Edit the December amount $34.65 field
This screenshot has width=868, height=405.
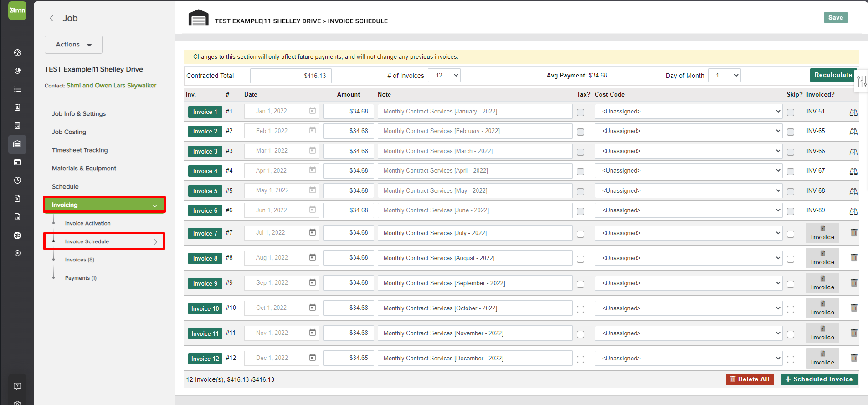(x=349, y=358)
